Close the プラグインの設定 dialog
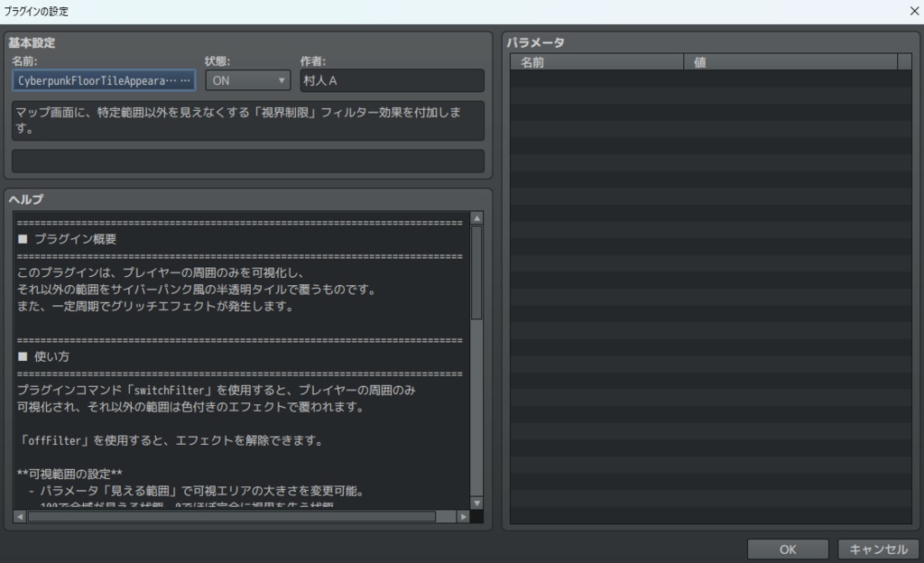924x563 pixels. pyautogui.click(x=913, y=11)
